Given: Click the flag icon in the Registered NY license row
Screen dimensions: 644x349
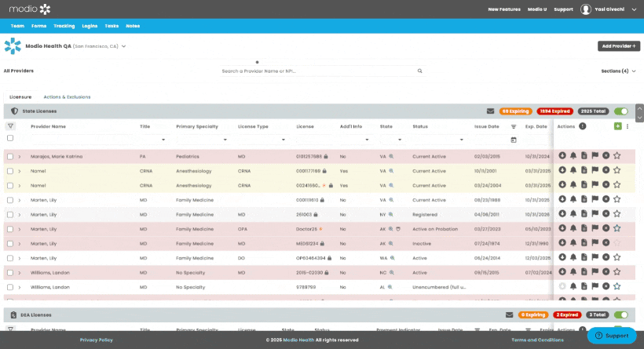Looking at the screenshot, I should click(595, 214).
